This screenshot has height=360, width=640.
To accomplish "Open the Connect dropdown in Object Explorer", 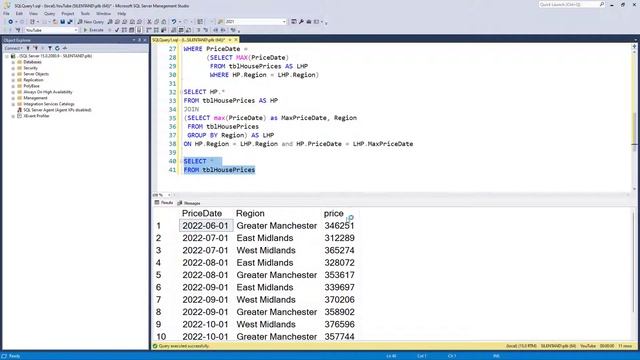I will pos(13,48).
